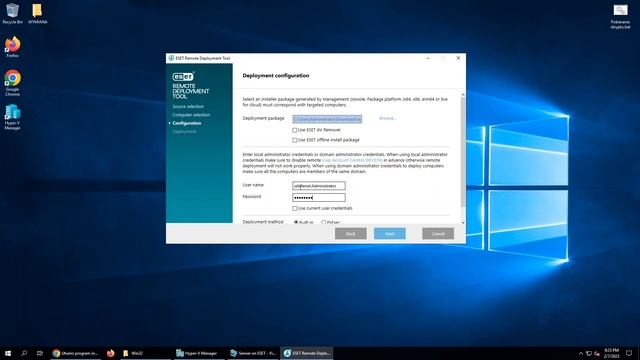Viewport: 640px width, 360px height.
Task: Select the Built-in deployment method
Action: point(296,222)
